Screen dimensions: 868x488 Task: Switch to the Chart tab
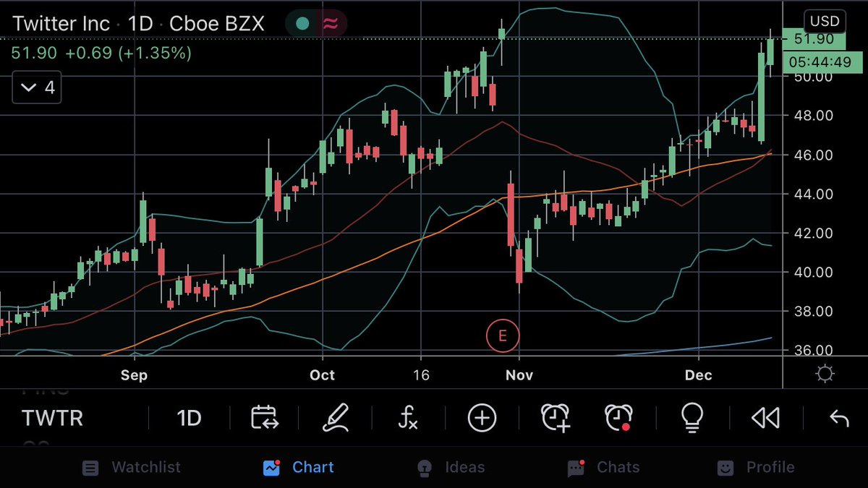coord(299,467)
